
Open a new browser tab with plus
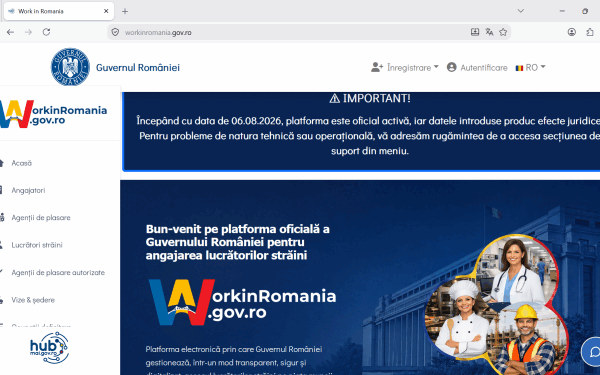pyautogui.click(x=125, y=11)
